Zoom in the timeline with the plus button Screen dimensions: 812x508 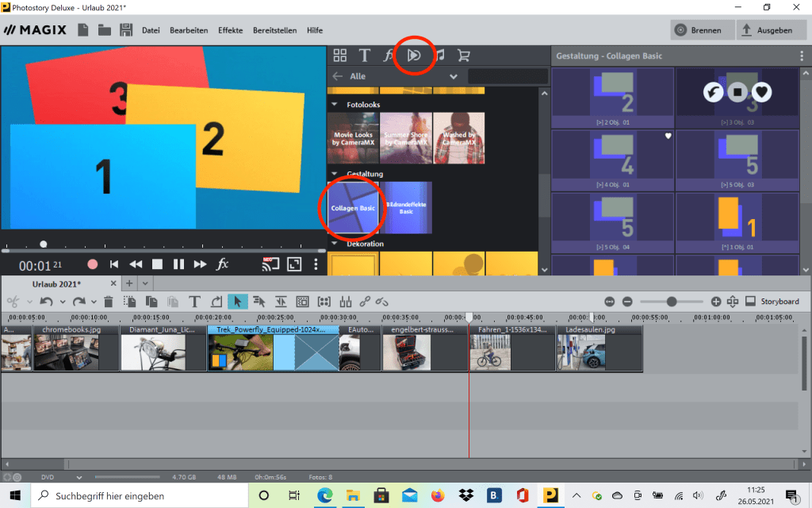[x=716, y=301]
